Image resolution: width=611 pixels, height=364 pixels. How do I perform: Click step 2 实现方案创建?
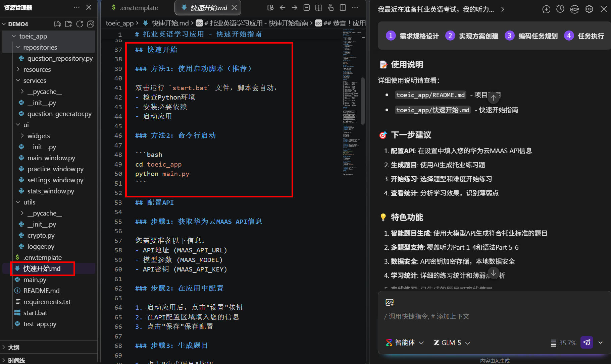(x=472, y=36)
